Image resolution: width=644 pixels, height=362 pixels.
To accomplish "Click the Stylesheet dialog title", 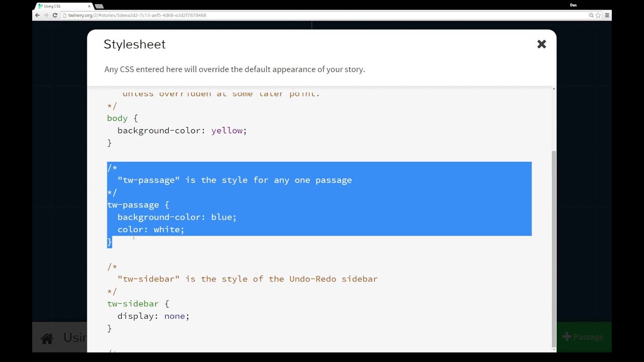I will point(134,44).
